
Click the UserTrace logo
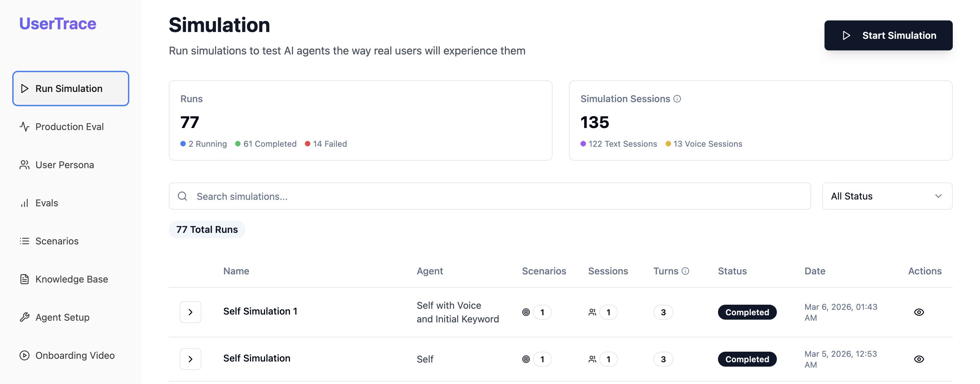[58, 23]
